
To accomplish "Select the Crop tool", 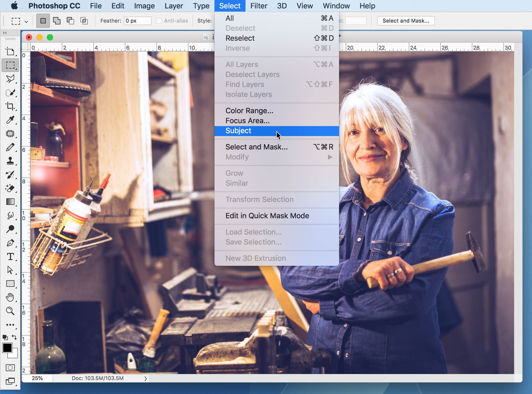I will pyautogui.click(x=11, y=106).
